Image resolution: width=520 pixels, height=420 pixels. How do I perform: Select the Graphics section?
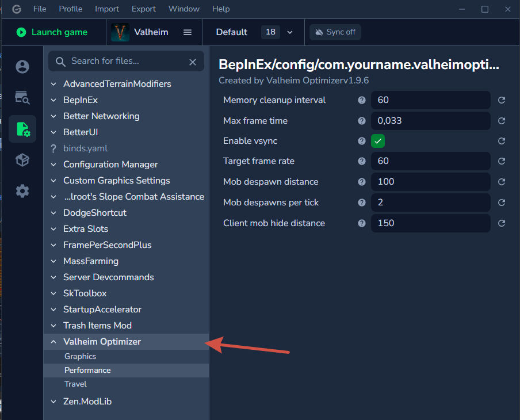pos(126,356)
